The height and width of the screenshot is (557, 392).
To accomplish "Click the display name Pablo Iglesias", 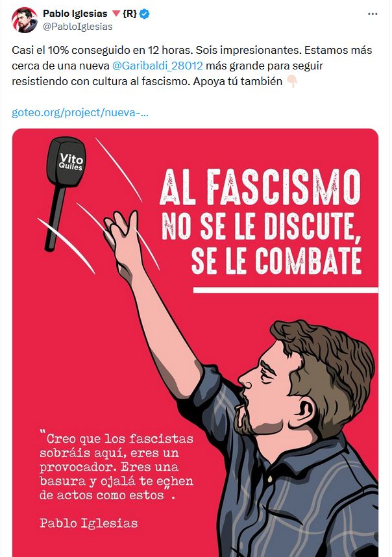I will (x=75, y=14).
